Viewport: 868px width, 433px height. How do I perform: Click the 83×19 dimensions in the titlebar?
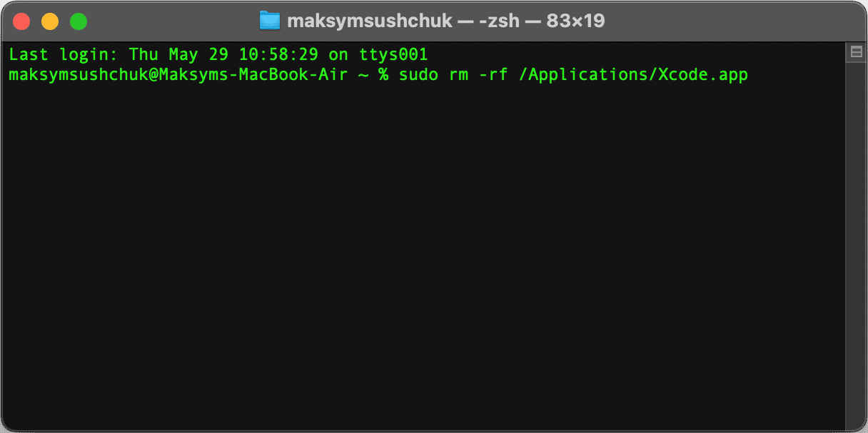[x=579, y=21]
